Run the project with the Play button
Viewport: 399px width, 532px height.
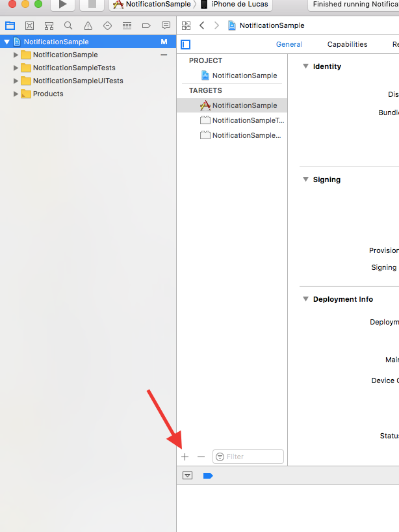pos(62,5)
